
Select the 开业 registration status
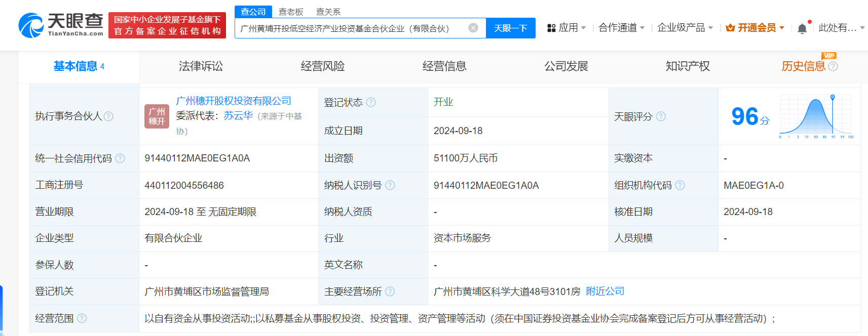(443, 102)
